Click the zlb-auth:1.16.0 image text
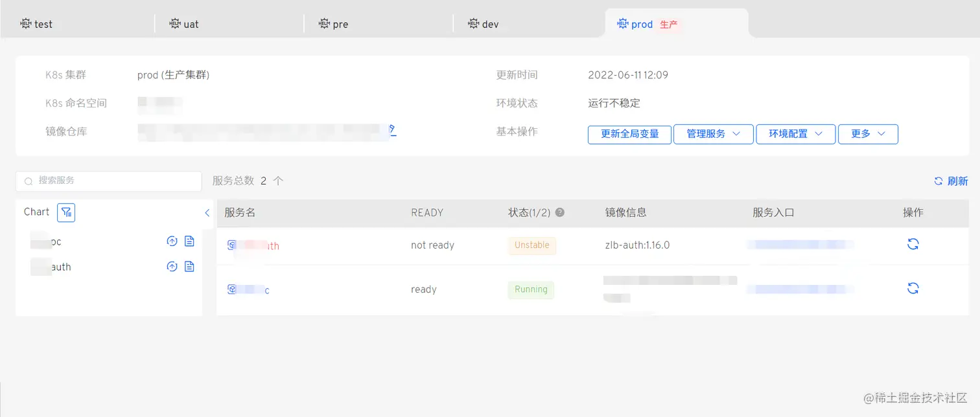The image size is (980, 417). click(637, 245)
